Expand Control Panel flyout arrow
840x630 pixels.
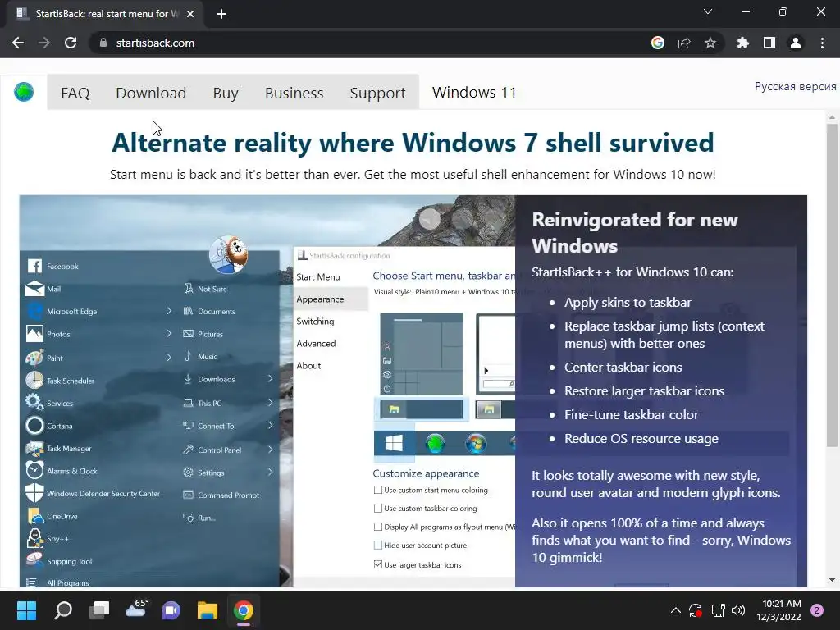pos(270,450)
